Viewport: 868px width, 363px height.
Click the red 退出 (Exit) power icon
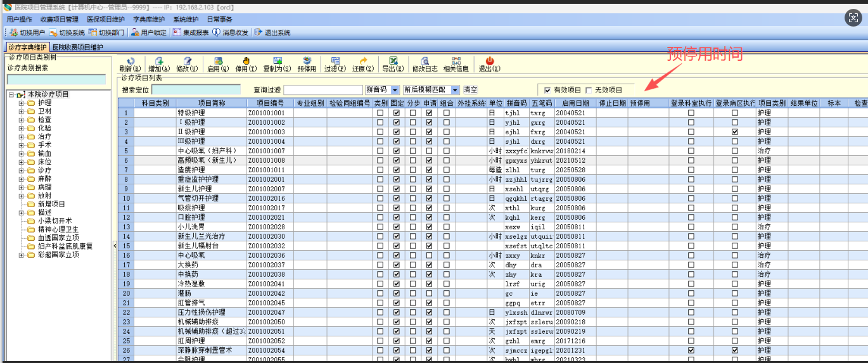click(489, 61)
